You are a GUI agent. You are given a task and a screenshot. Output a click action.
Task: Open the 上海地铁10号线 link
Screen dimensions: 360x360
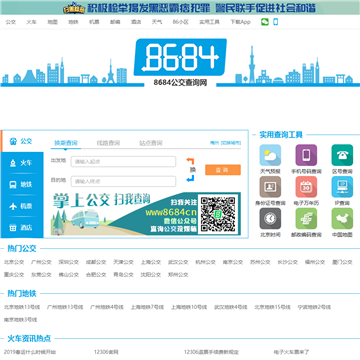click(x=189, y=307)
